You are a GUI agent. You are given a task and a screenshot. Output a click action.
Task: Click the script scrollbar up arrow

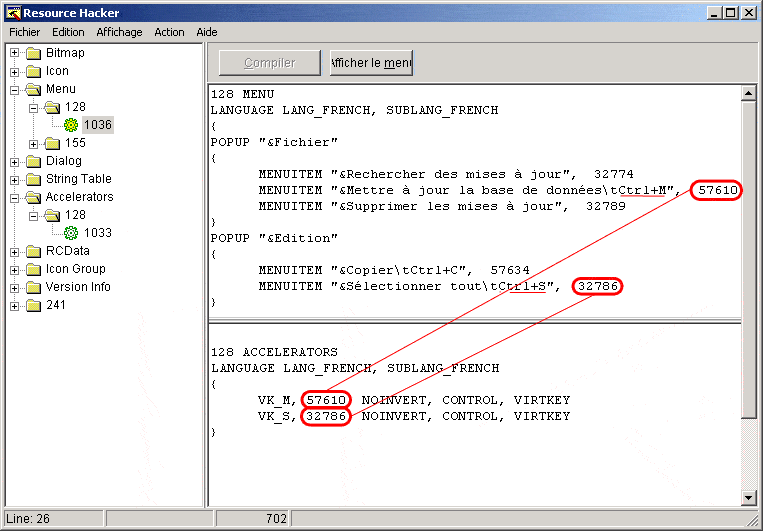[x=748, y=92]
